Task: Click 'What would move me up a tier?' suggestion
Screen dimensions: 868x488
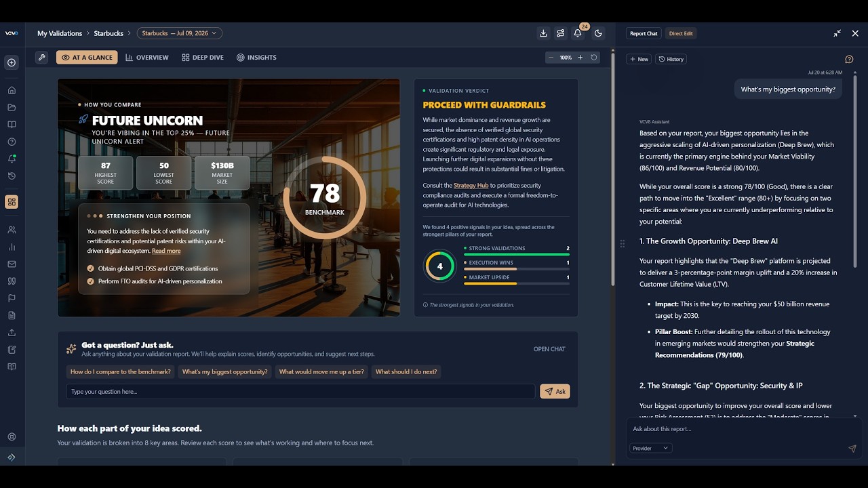Action: (321, 371)
